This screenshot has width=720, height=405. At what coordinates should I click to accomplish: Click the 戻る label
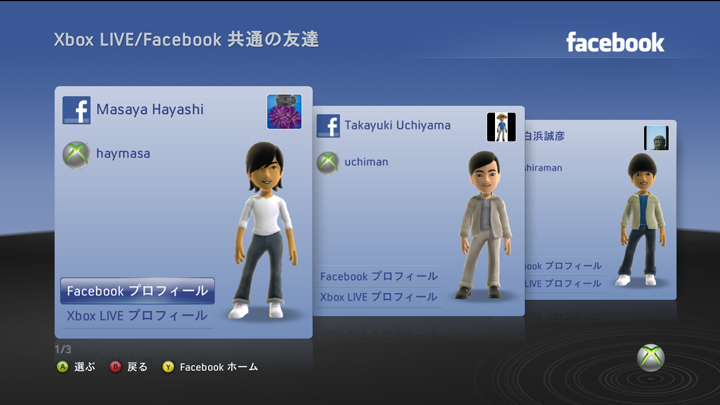pyautogui.click(x=137, y=367)
